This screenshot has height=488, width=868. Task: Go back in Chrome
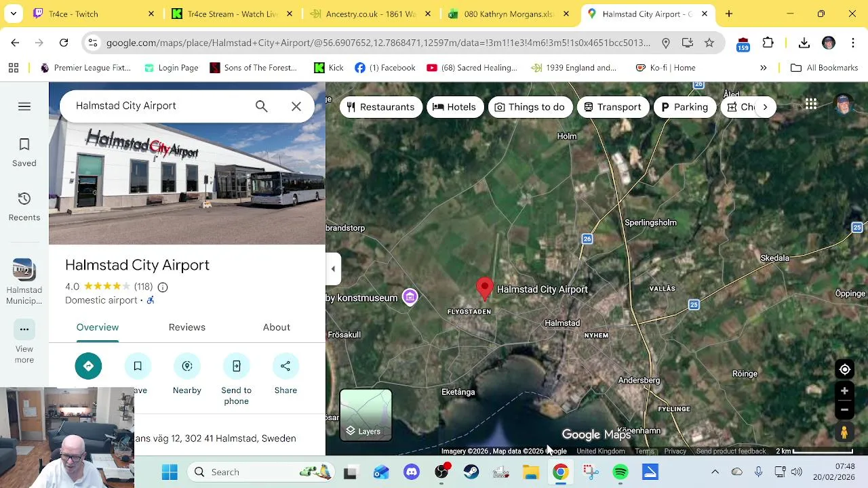[x=15, y=43]
